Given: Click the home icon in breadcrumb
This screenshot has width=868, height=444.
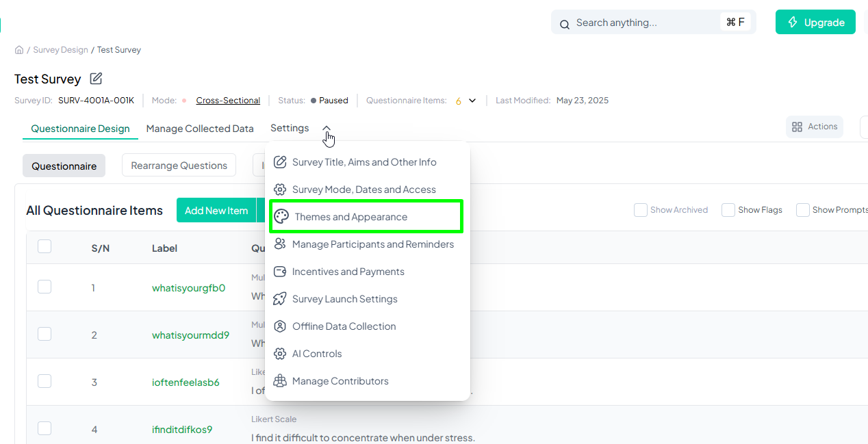Looking at the screenshot, I should (x=19, y=50).
